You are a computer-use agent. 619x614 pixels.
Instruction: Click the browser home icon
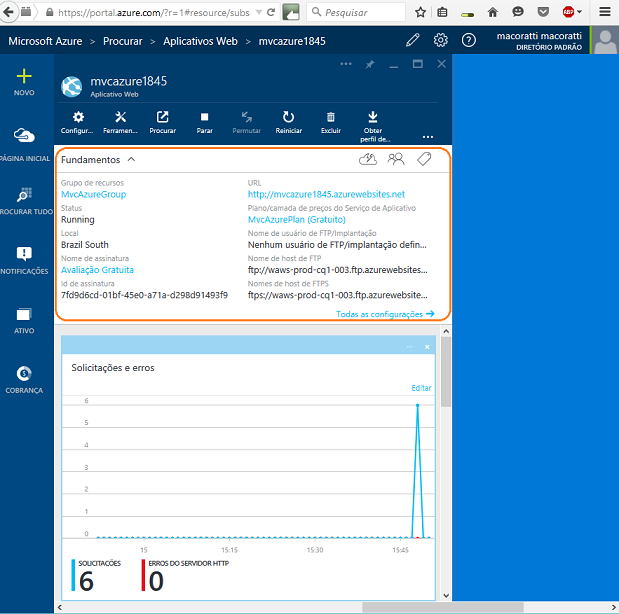click(x=493, y=12)
